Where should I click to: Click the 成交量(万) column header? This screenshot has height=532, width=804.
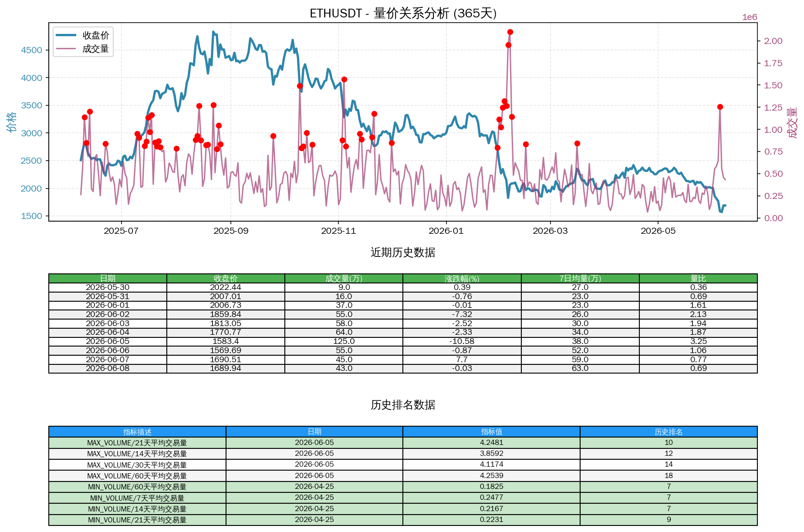[344, 278]
